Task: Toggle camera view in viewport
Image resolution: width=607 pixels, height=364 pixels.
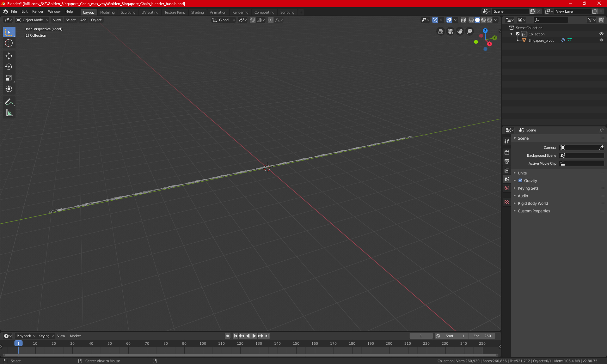Action: pos(450,31)
